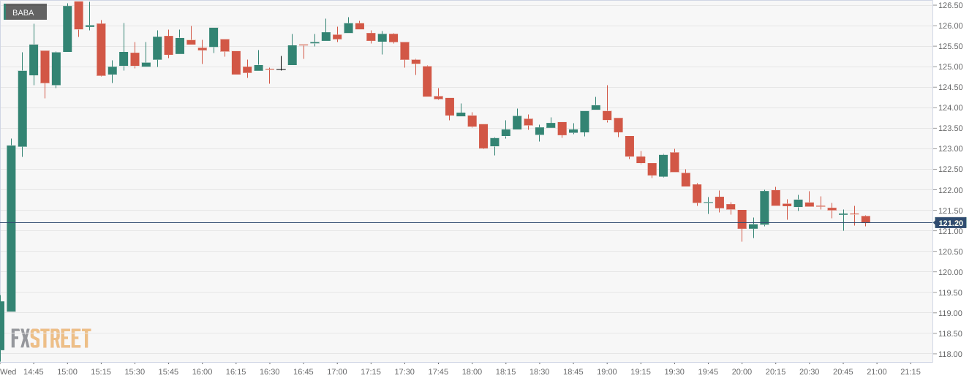This screenshot has height=381, width=980.
Task: Click the 19:00 time axis label
Action: click(607, 371)
